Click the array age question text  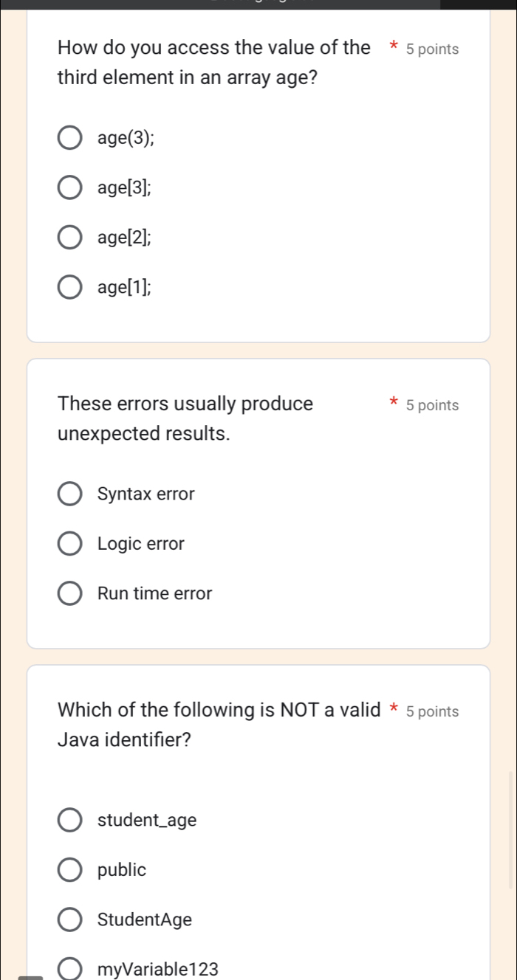click(x=214, y=63)
